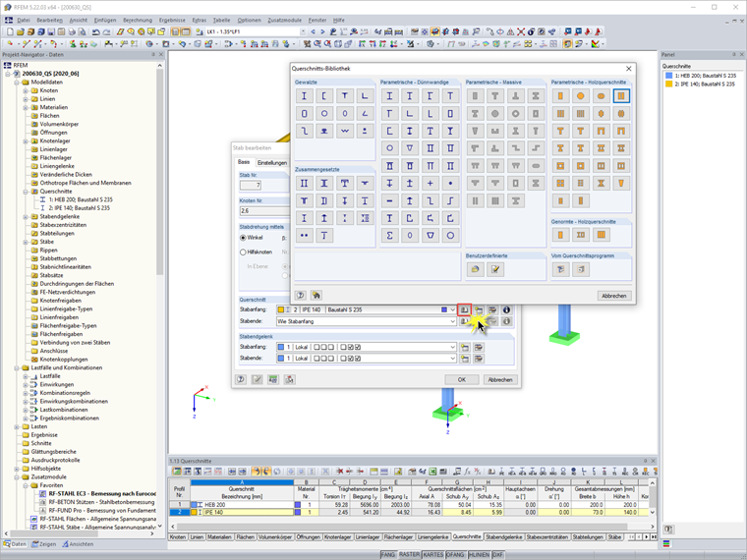Image resolution: width=747 pixels, height=560 pixels.
Task: Collapse Querschnitte tree node
Action: point(26,192)
